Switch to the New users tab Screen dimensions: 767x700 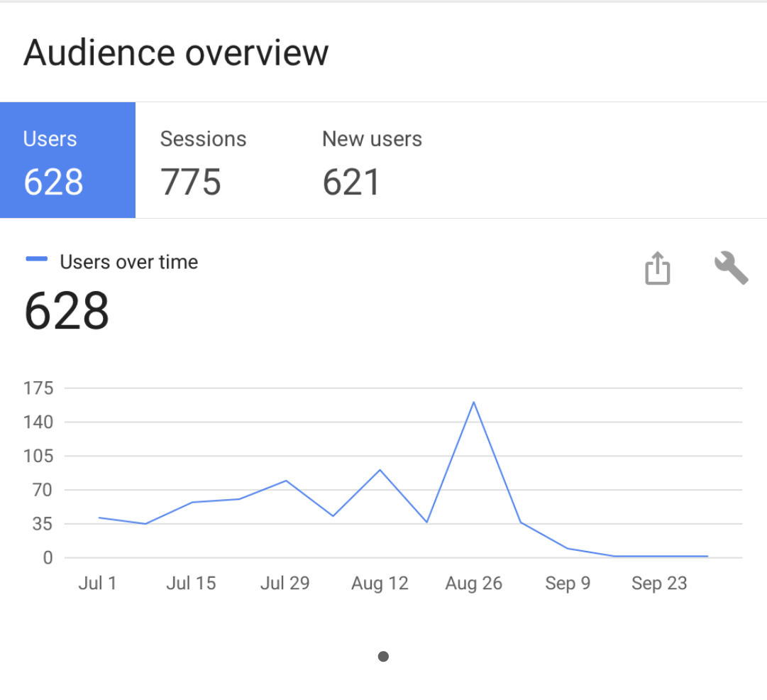coord(372,160)
